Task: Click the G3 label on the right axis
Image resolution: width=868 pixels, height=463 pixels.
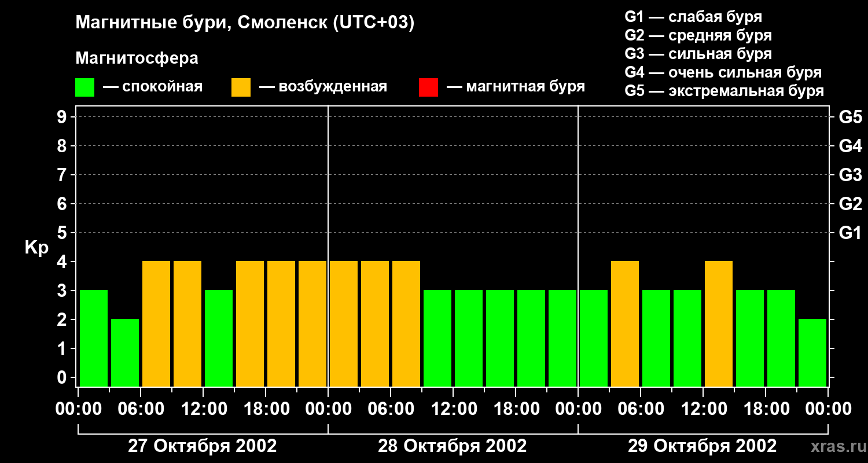Action: [851, 175]
